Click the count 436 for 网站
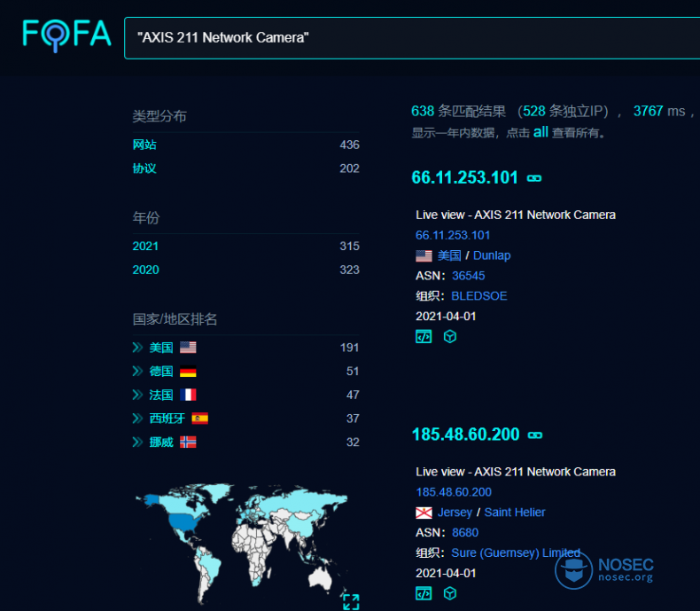The image size is (700, 611). click(x=349, y=145)
